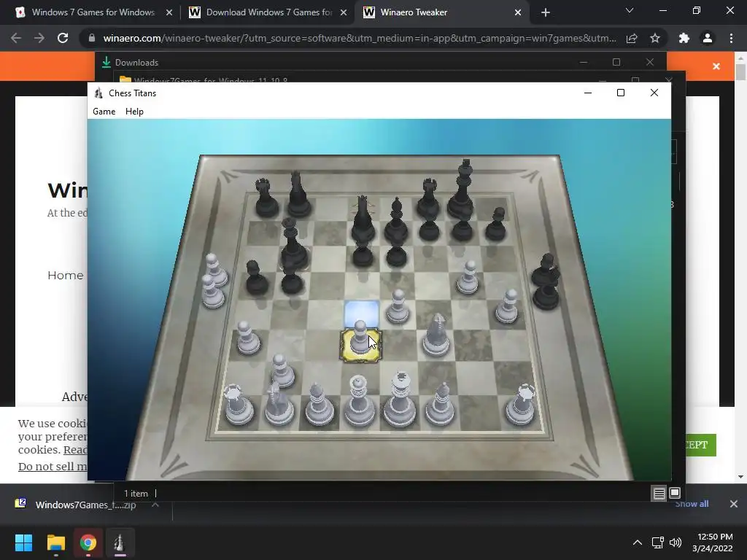Open the Windows Start menu
The image size is (747, 560).
click(x=23, y=542)
